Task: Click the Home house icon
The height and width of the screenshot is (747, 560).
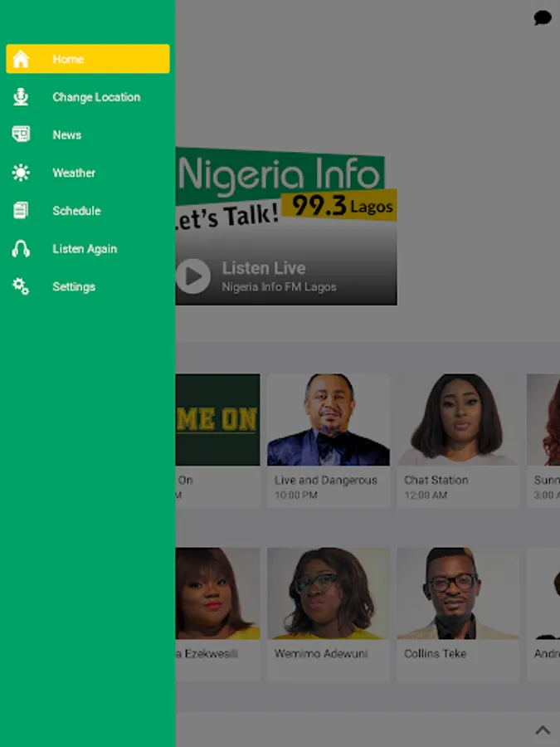Action: (x=21, y=59)
